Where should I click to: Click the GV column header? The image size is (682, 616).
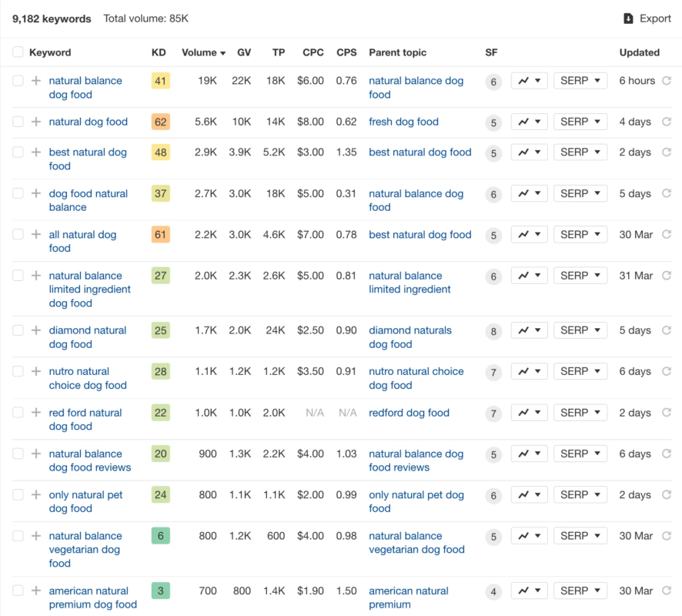(243, 52)
